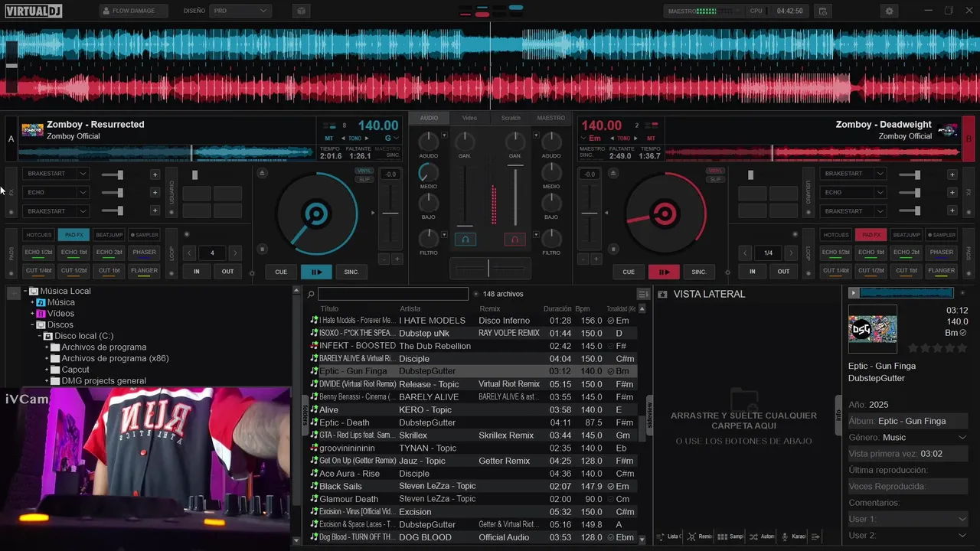Click the search magnifier icon in browser
This screenshot has width=980, height=551.
point(311,294)
